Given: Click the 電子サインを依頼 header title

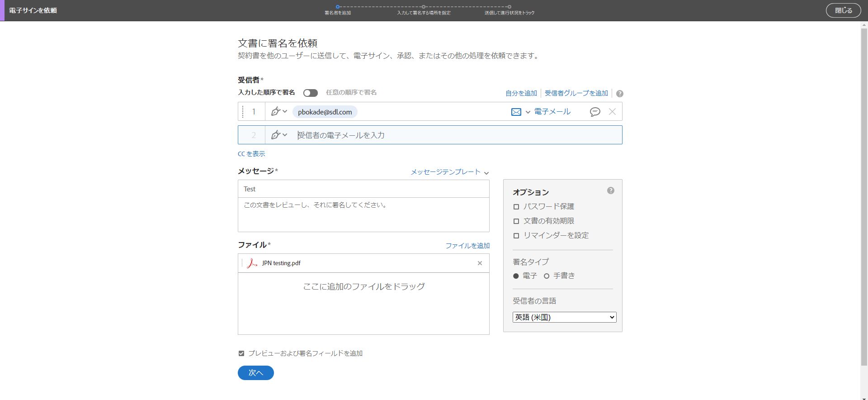Looking at the screenshot, I should point(33,10).
